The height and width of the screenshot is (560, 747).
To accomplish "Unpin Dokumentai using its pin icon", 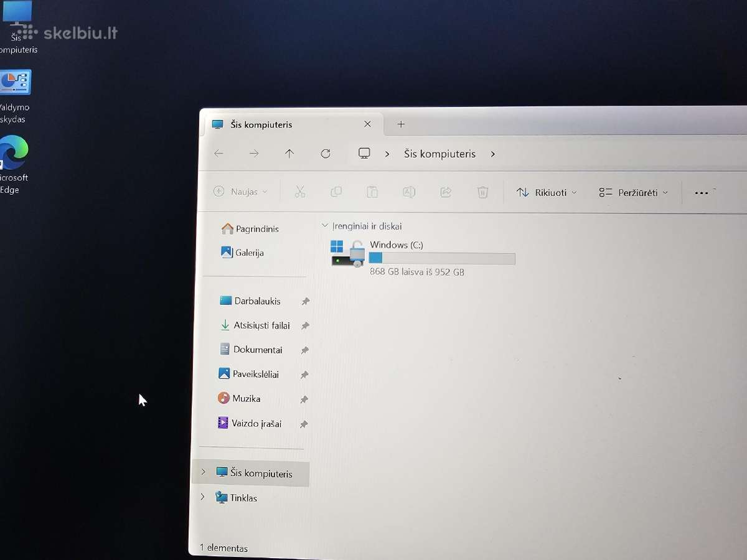I will [305, 351].
